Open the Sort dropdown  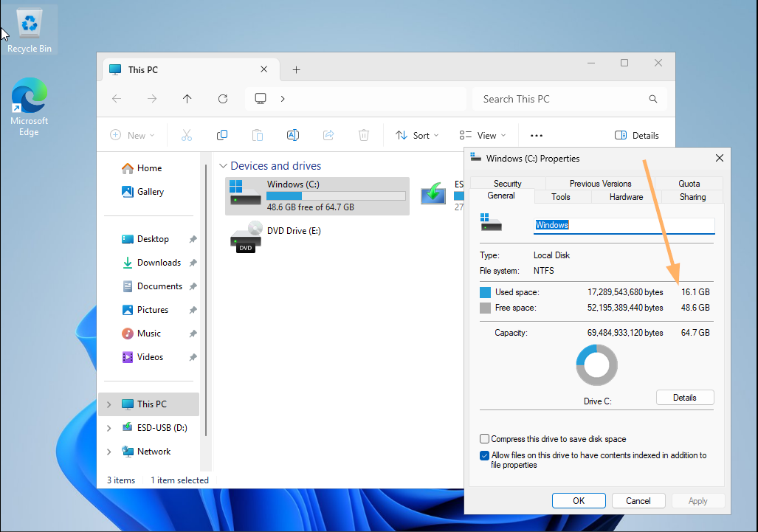pyautogui.click(x=417, y=135)
